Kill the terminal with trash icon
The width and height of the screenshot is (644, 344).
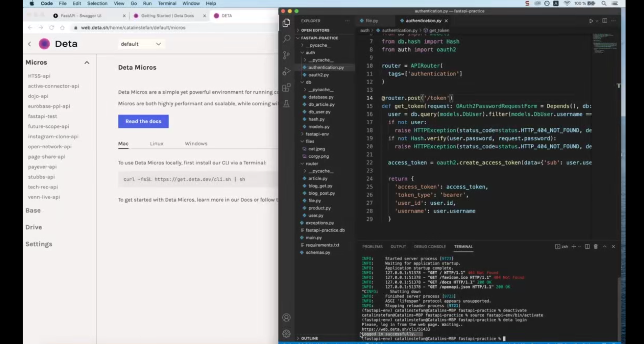coord(596,247)
